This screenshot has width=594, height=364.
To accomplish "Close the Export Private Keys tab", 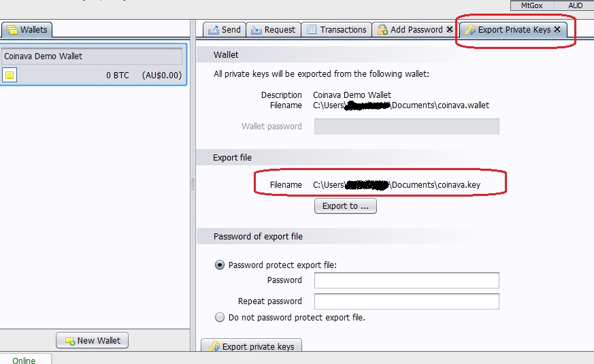I will click(557, 29).
